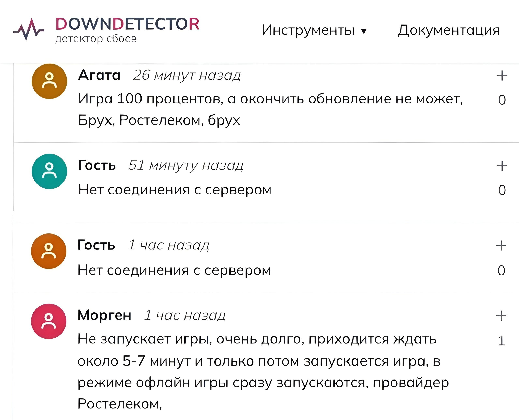Click the orange Гость avatar icon
Screen dimensions: 519x420
tap(49, 251)
